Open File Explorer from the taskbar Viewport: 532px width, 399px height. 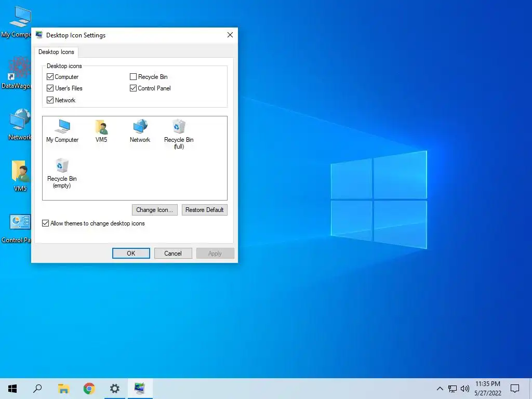63,389
